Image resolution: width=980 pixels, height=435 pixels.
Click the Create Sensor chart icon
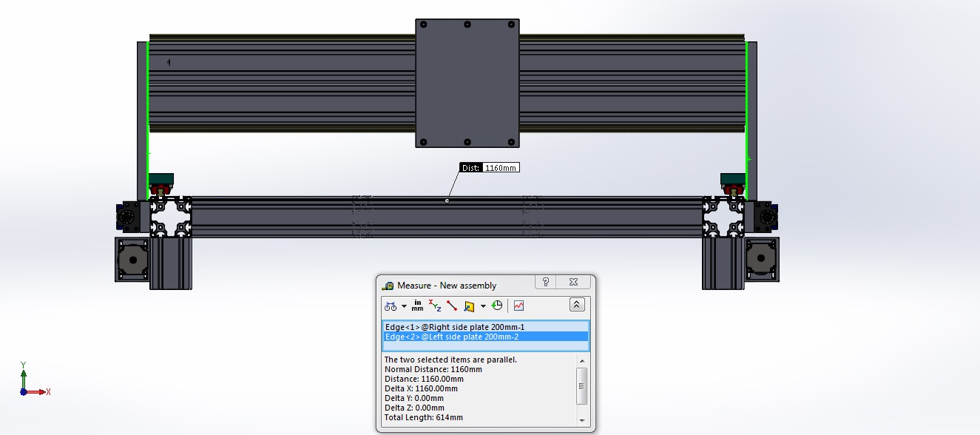pos(519,306)
